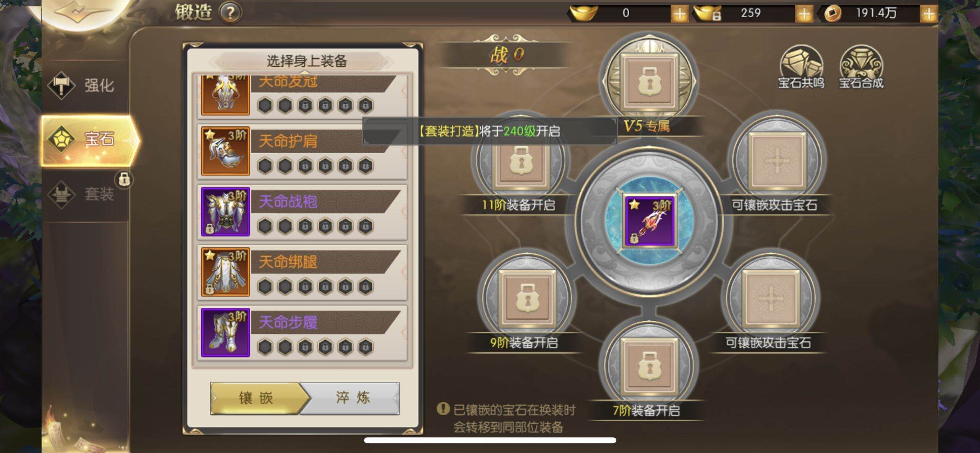Select 天命护肩 in the equipment list
The image size is (980, 453).
302,151
